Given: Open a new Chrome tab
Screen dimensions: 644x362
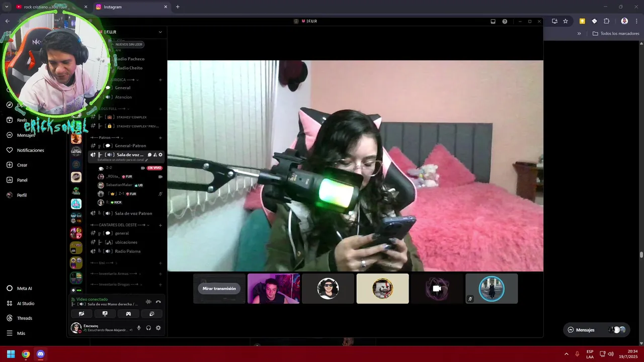Looking at the screenshot, I should pyautogui.click(x=178, y=7).
